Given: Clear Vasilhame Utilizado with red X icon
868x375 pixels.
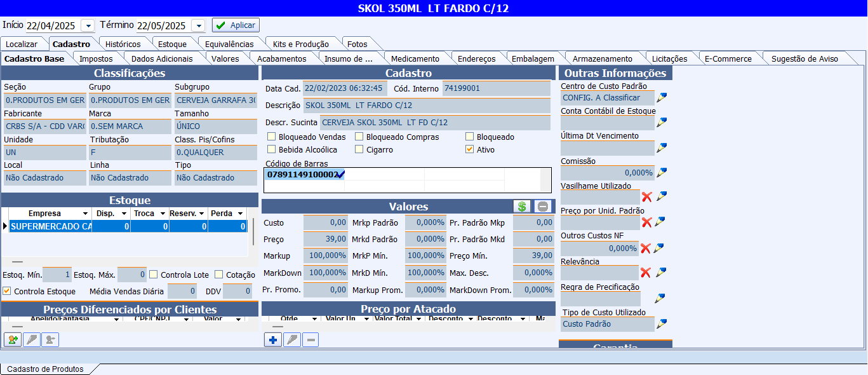Looking at the screenshot, I should click(x=647, y=197).
